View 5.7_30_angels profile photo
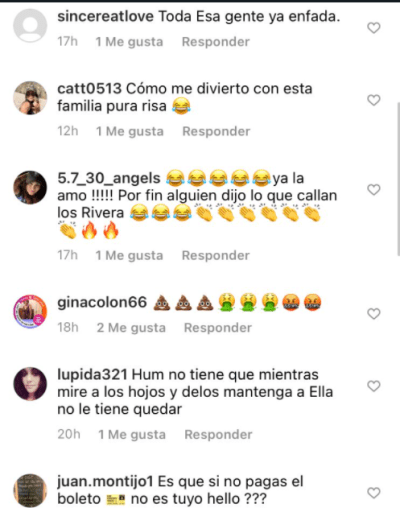The width and height of the screenshot is (400, 508). [30, 187]
